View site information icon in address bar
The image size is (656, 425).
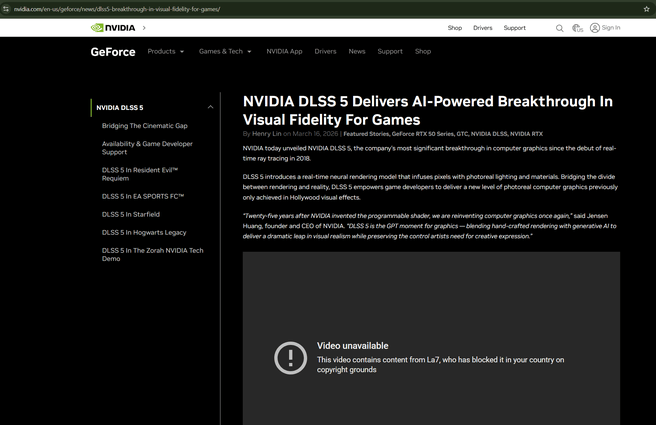[x=6, y=9]
